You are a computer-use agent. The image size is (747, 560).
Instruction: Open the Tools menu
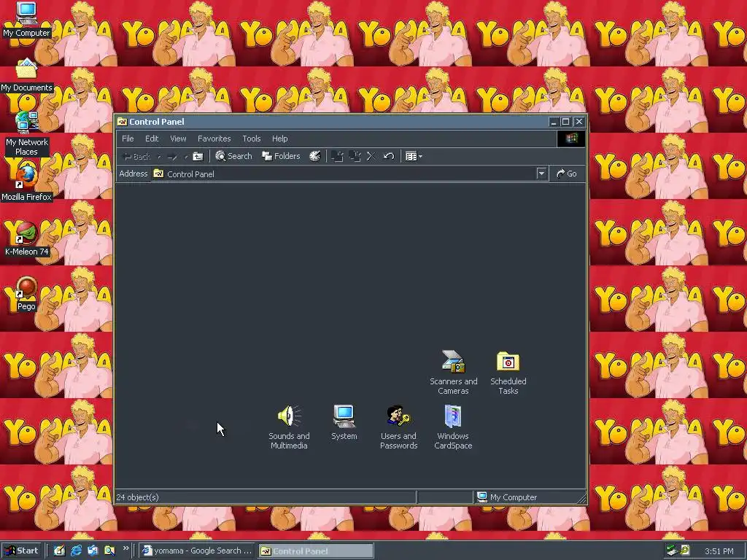click(252, 139)
